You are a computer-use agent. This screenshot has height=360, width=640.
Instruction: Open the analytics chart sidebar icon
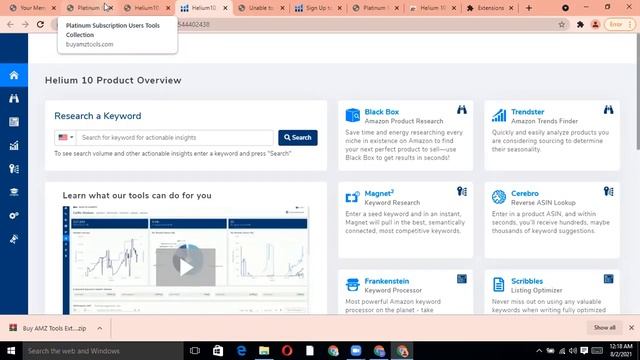tap(14, 145)
